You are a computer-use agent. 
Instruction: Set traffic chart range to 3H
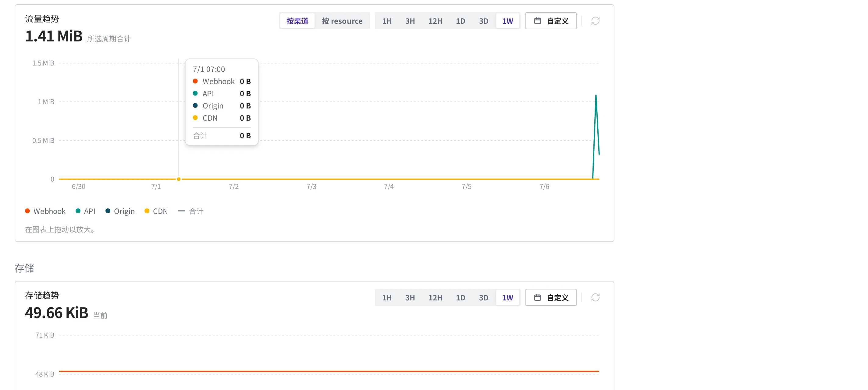pos(410,21)
